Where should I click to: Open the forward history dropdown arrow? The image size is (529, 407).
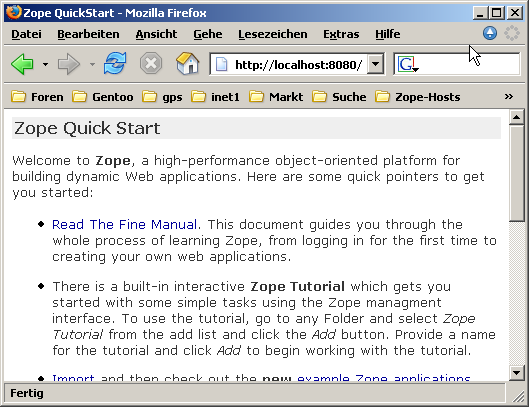[92, 64]
